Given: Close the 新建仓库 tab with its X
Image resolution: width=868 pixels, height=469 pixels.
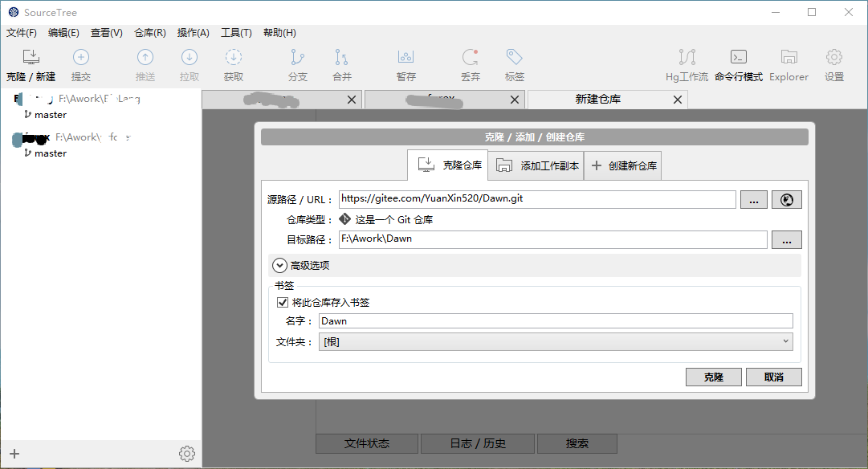Looking at the screenshot, I should click(678, 100).
